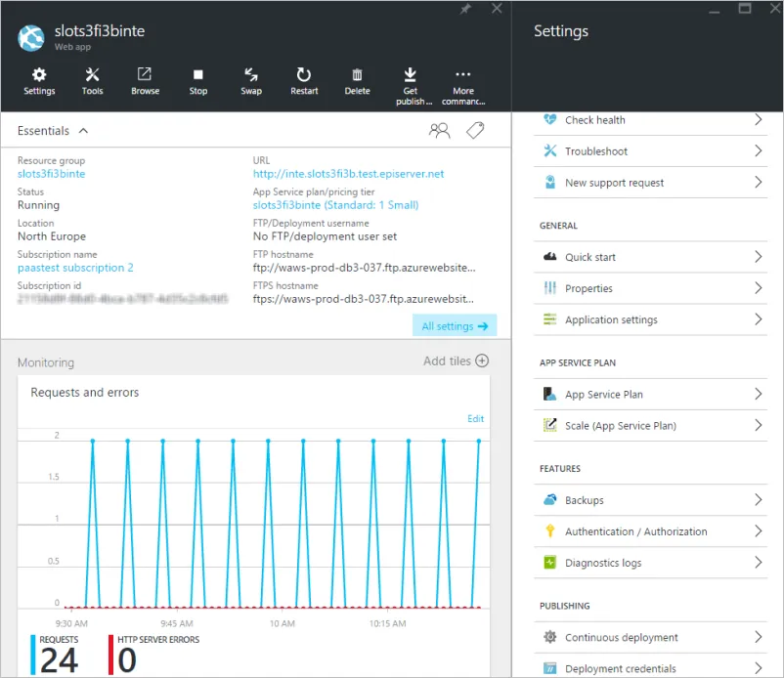
Task: Stop the web app
Action: pyautogui.click(x=198, y=81)
